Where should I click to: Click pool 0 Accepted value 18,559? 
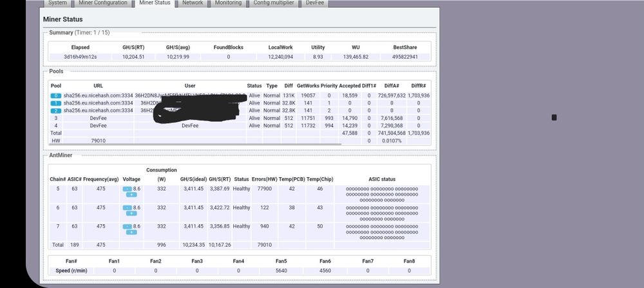pyautogui.click(x=350, y=95)
